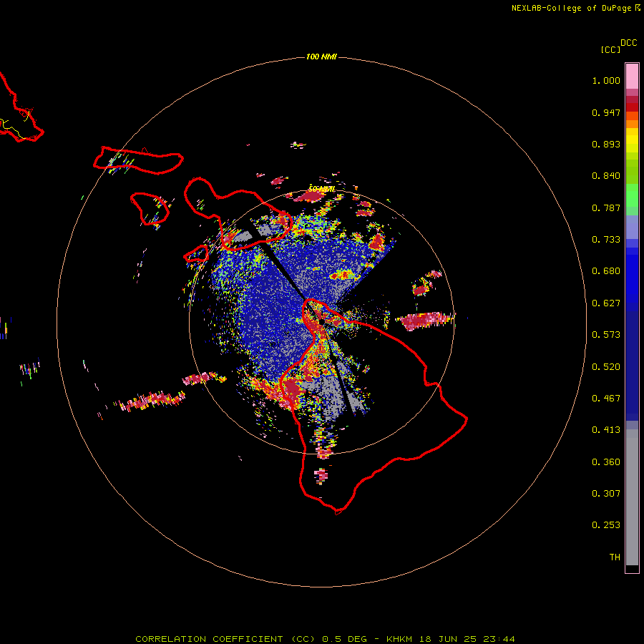Click the [CC] units label
Screen dimensions: 644x644
pos(610,49)
